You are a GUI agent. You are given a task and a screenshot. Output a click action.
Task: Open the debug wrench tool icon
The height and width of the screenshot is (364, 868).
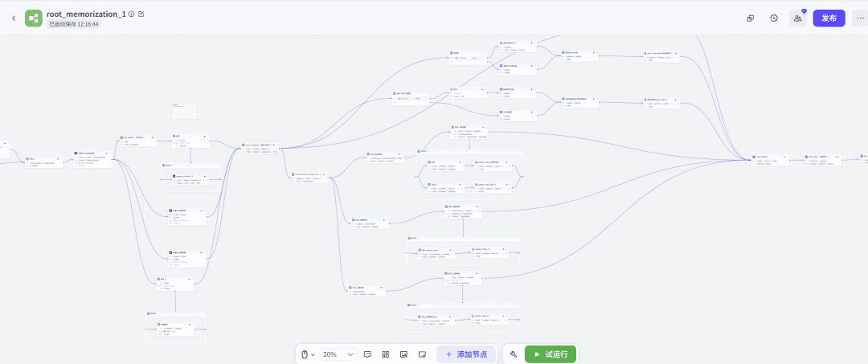point(514,354)
